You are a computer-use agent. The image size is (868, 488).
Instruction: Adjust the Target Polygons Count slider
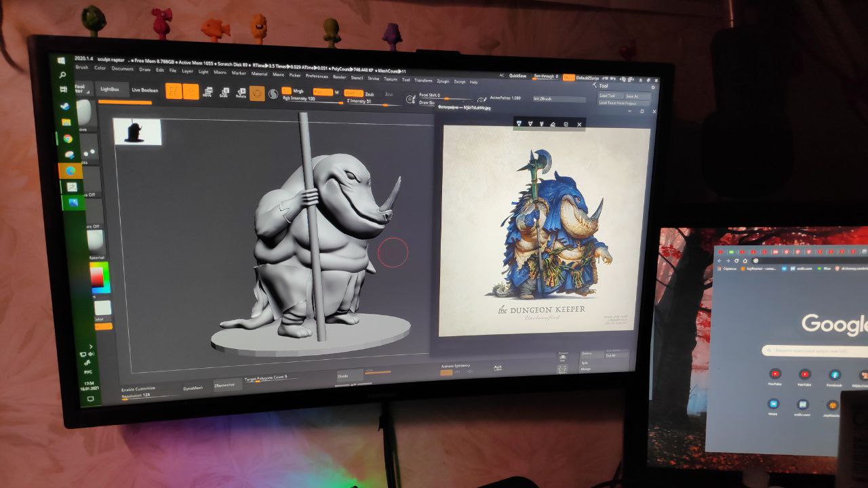coord(271,378)
